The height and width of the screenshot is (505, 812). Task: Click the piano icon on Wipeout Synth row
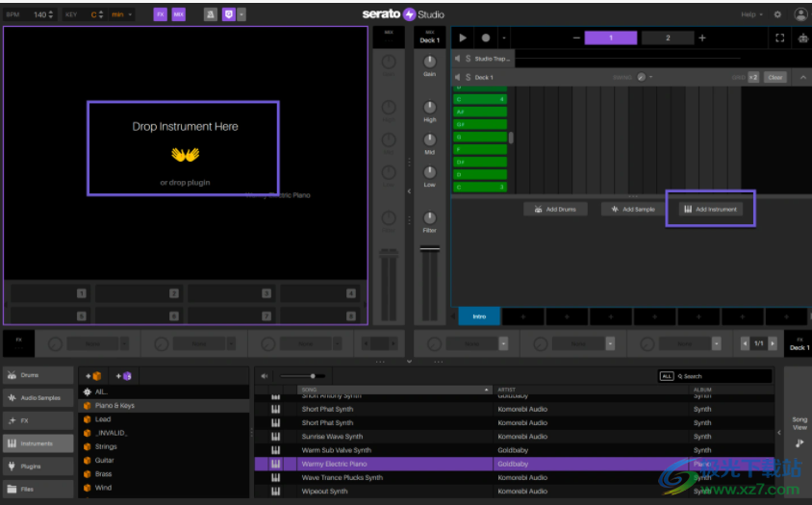point(275,491)
